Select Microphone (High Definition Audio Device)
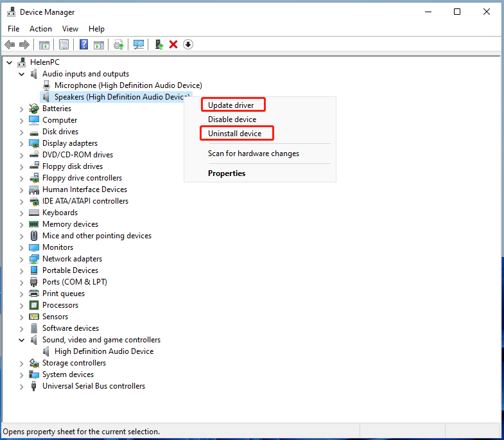Screen dimensions: 504x440 [128, 85]
